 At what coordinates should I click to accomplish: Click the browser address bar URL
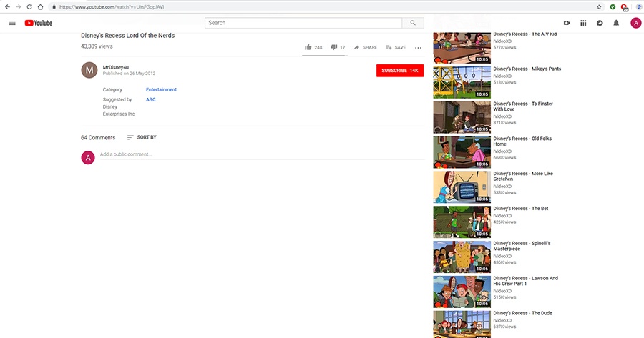pos(112,7)
